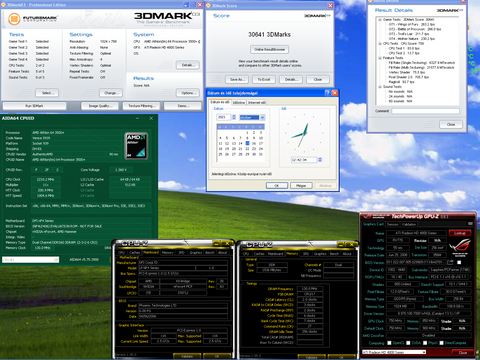Toggle the DirectCompute checkbox in GPU-Z
Image resolution: width=480 pixels, height=360 pixels.
coord(441,343)
